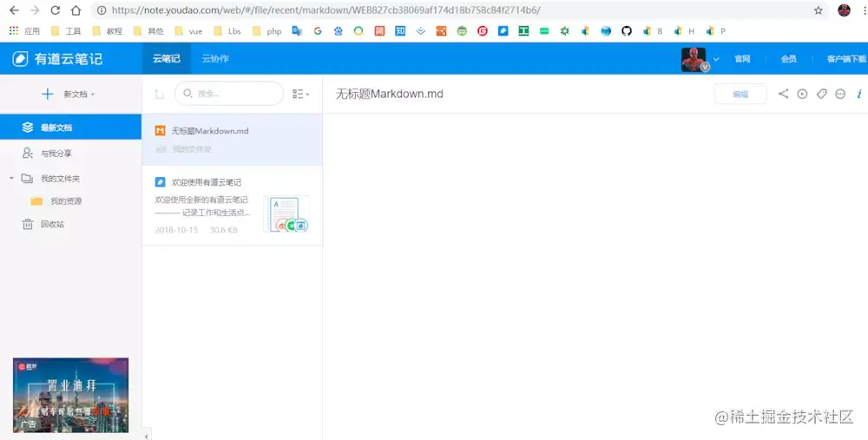Screen dimensions: 868x440
Task: Select the 云笔记 tab
Action: [167, 59]
